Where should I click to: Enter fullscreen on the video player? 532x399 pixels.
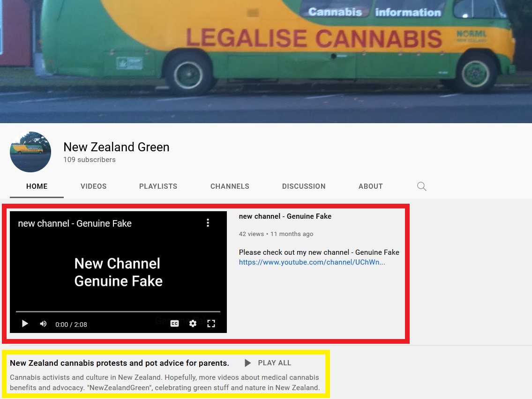pos(211,324)
